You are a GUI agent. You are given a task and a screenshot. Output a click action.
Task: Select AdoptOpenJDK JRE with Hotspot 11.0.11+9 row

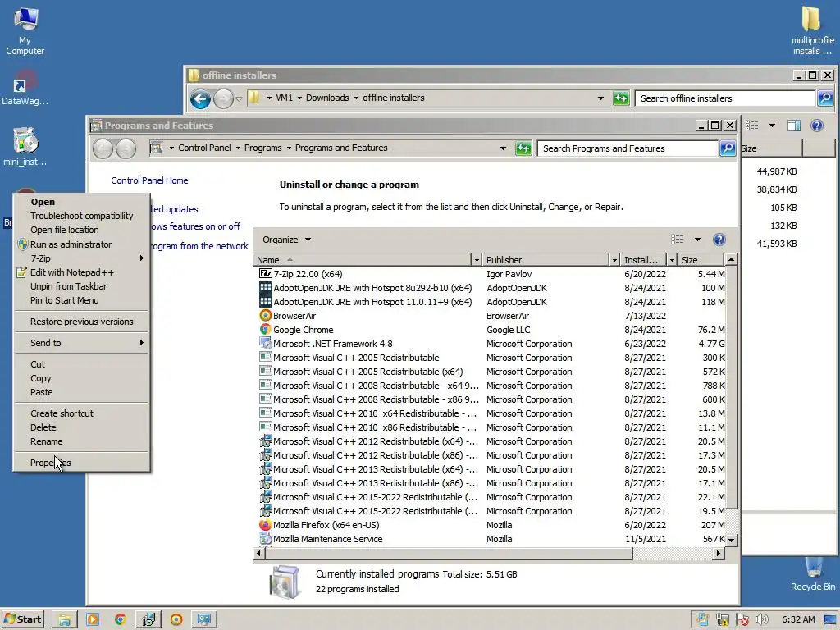point(491,302)
